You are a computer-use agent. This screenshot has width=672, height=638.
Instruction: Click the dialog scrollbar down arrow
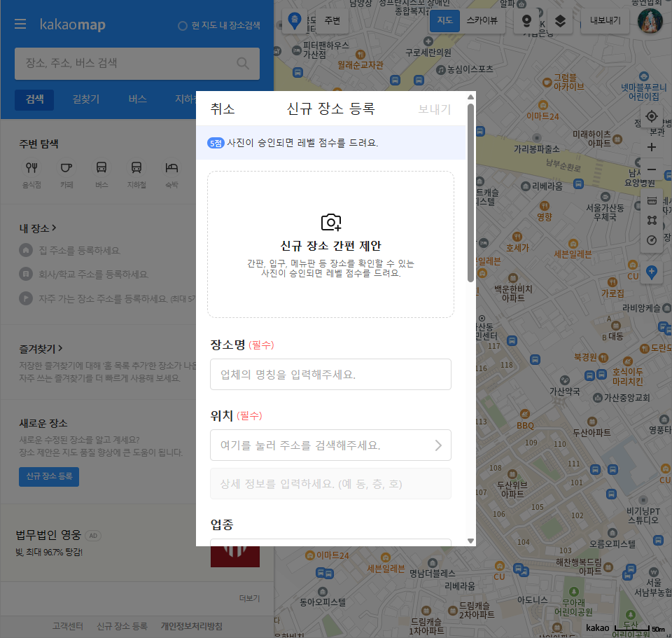[x=470, y=541]
